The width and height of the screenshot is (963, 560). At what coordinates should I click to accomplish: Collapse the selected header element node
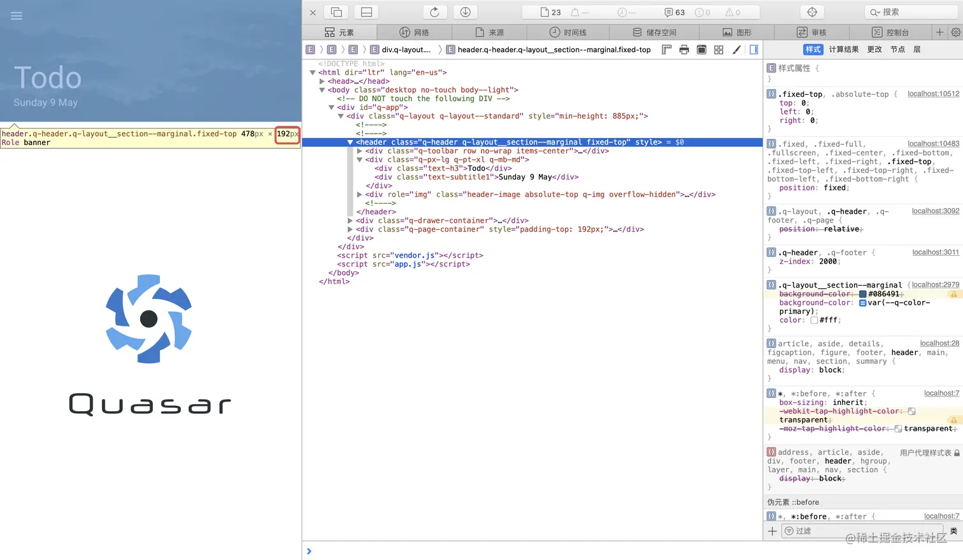[x=350, y=143]
